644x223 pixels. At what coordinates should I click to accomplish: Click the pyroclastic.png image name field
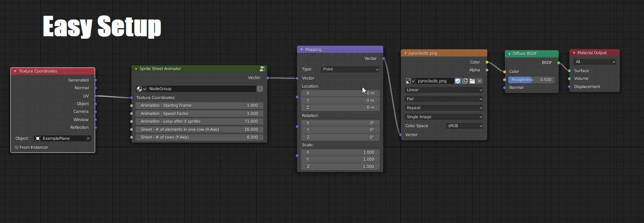coord(435,81)
